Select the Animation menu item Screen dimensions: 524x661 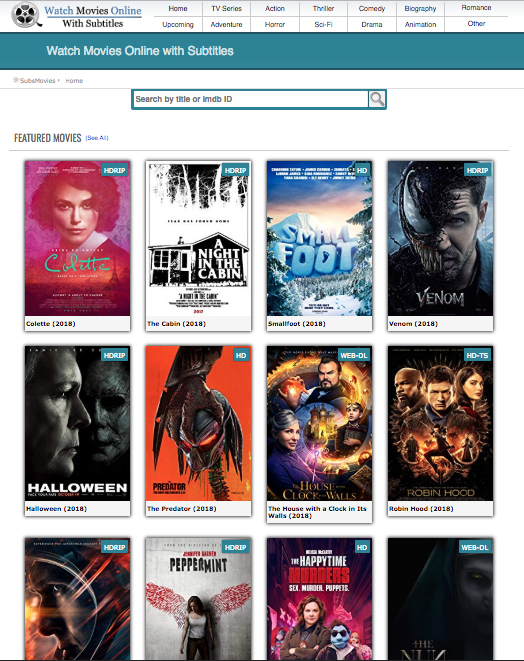point(420,24)
